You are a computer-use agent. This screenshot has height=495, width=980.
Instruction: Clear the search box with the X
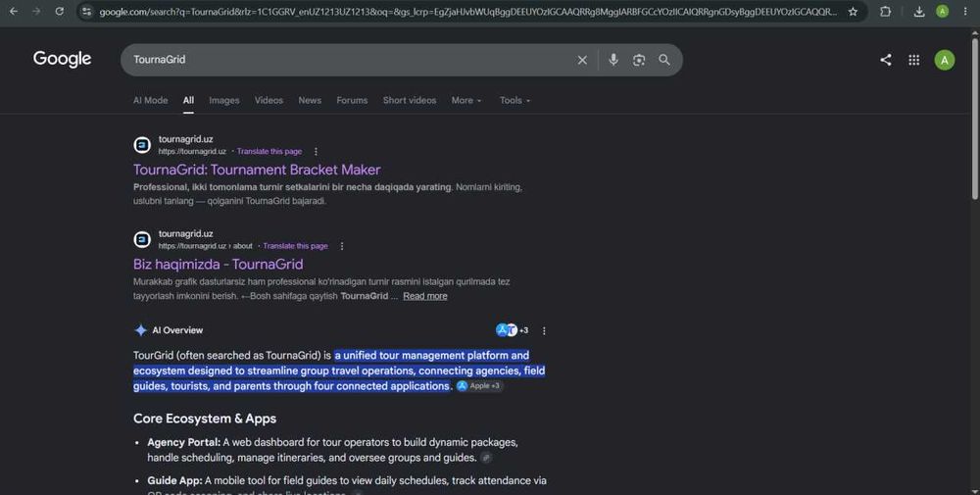(x=582, y=60)
